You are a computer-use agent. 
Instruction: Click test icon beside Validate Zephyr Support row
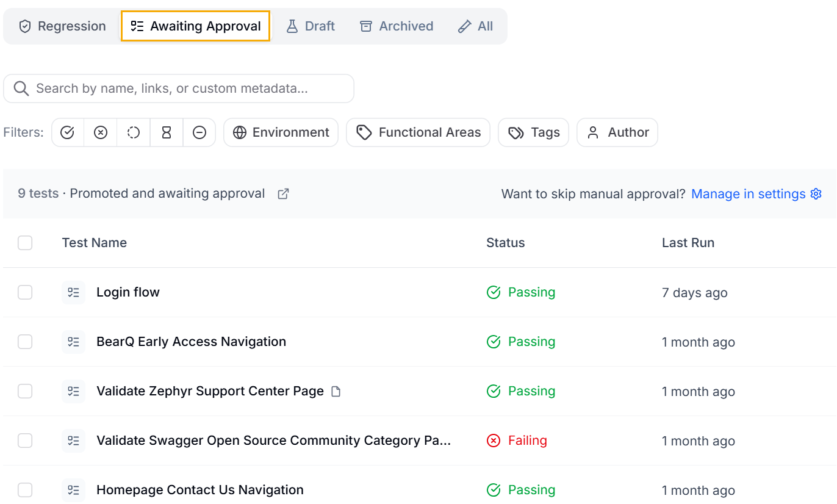point(73,391)
